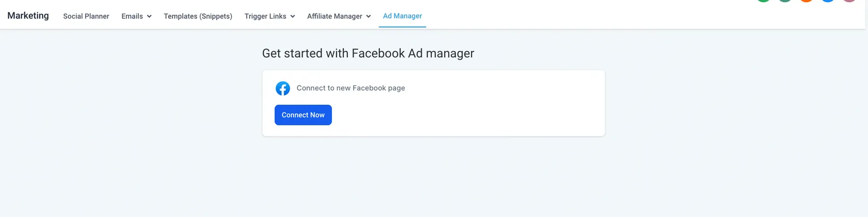Open the Emails menu label

point(132,16)
